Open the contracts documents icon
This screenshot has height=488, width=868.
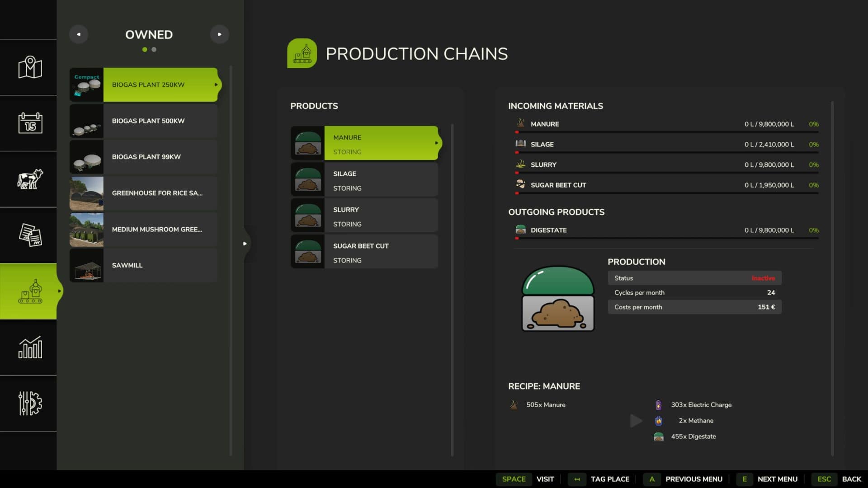[30, 235]
